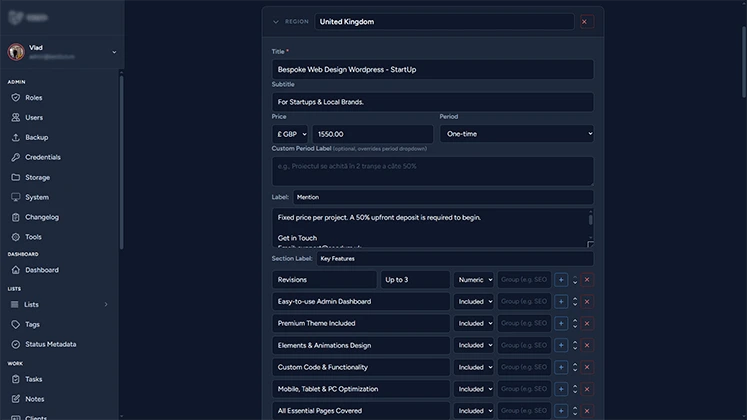This screenshot has height=420, width=747.
Task: Delete Mobile, Tablet & PC Optimization row
Action: 587,389
